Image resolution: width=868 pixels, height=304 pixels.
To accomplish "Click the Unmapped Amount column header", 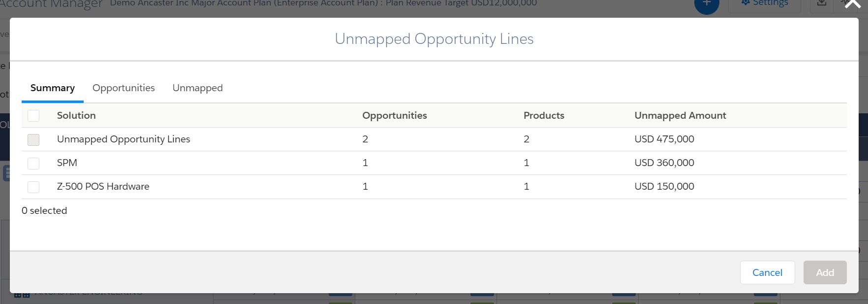I will [680, 115].
